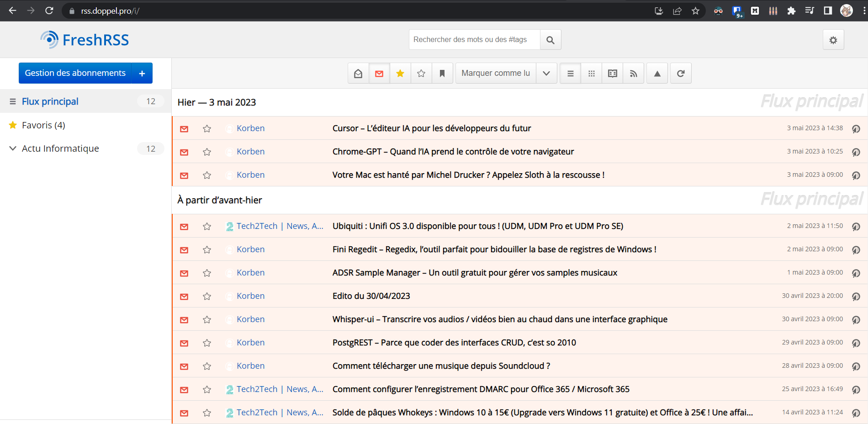This screenshot has width=868, height=424.
Task: Open Actu Informatique category
Action: coord(60,148)
